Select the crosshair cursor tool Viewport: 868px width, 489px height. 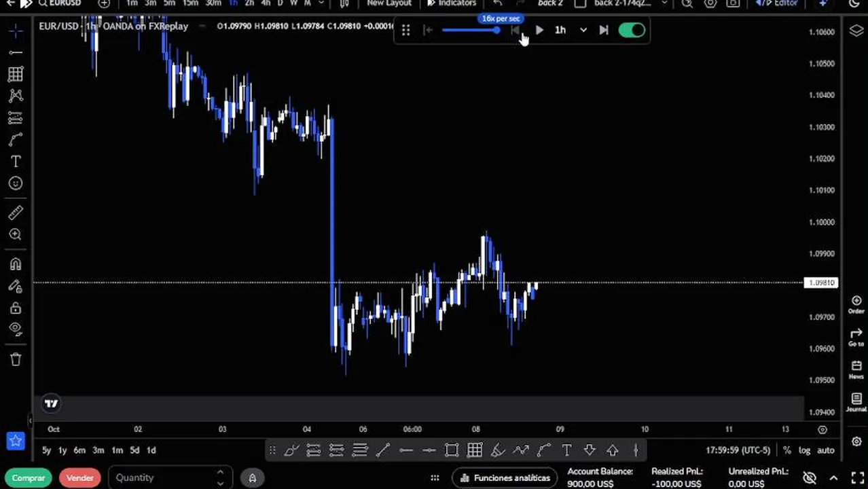coord(16,31)
